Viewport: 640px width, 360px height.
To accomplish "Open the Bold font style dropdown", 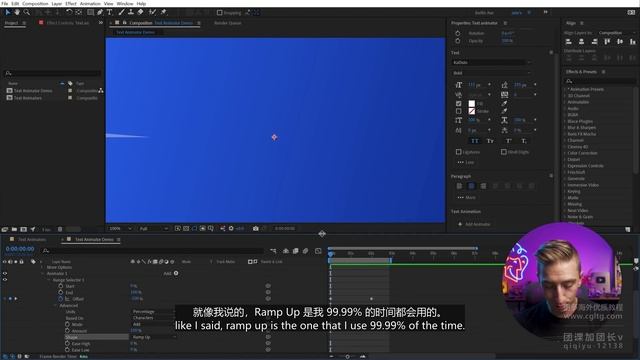I will 491,73.
